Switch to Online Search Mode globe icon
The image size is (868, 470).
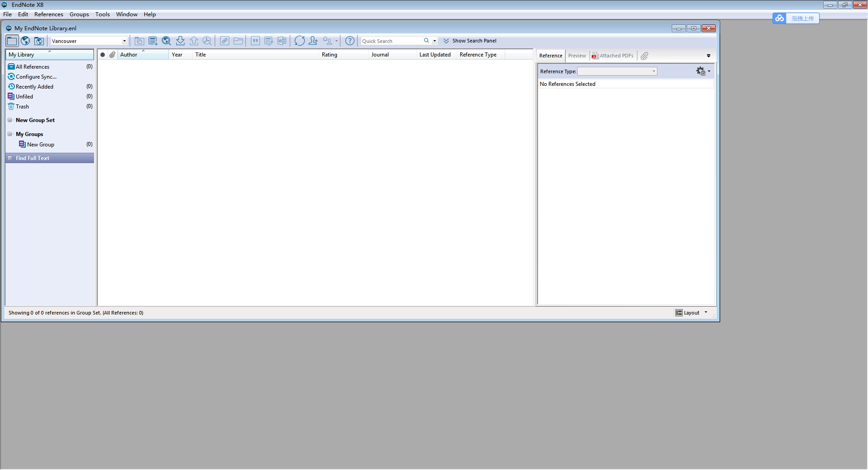click(25, 41)
